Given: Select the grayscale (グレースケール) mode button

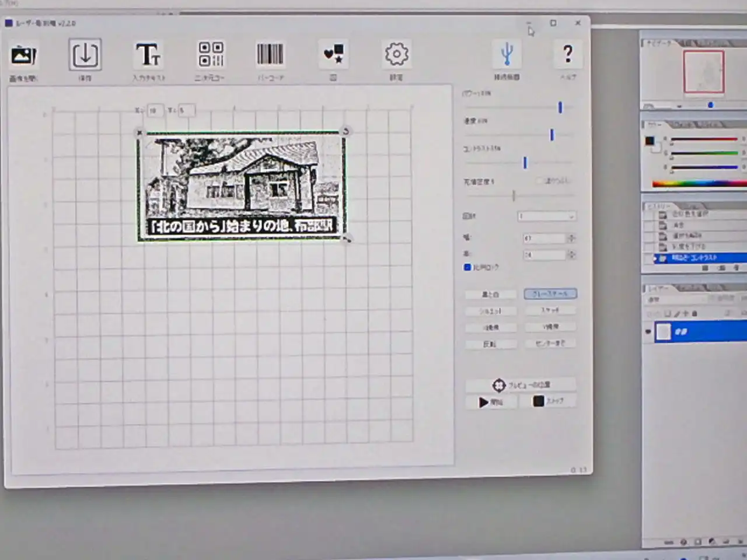Looking at the screenshot, I should point(550,294).
